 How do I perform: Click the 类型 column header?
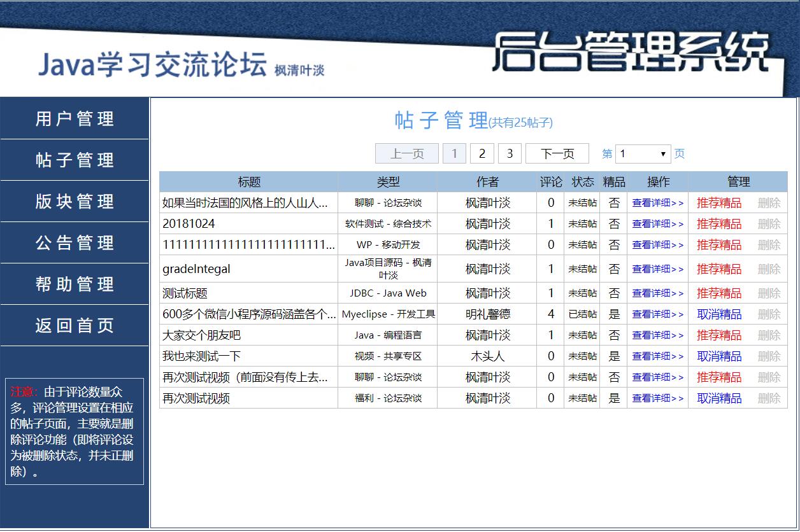[388, 182]
